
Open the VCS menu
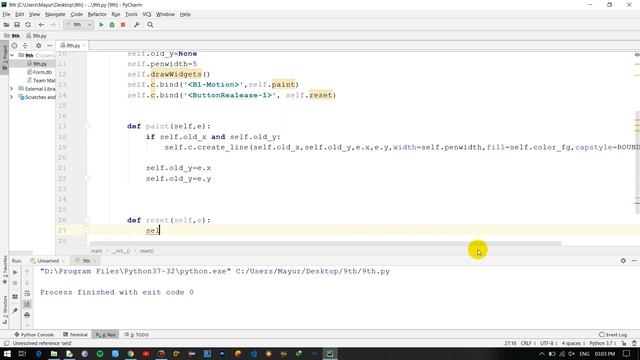[x=147, y=14]
